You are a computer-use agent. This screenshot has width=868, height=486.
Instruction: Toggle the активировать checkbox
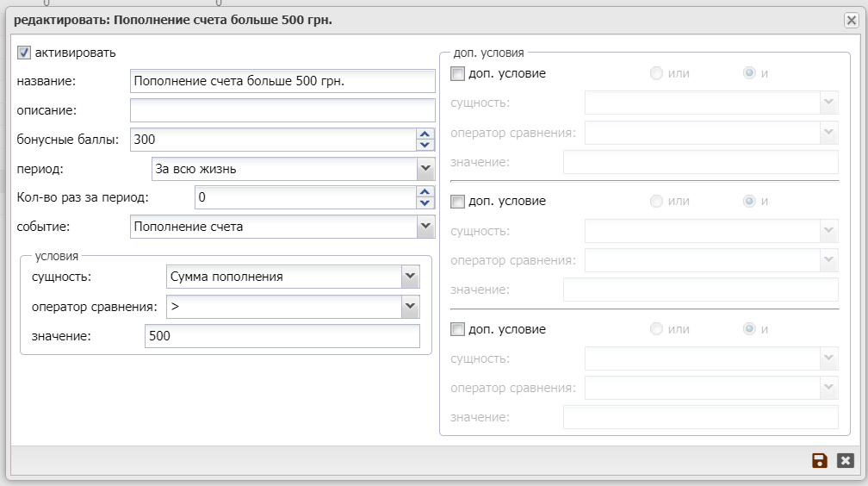(24, 53)
